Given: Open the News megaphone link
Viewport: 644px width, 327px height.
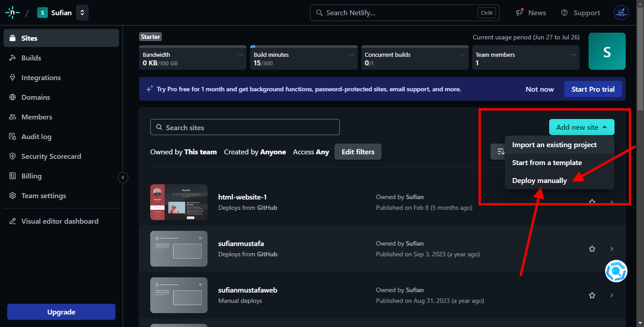Looking at the screenshot, I should pos(531,13).
